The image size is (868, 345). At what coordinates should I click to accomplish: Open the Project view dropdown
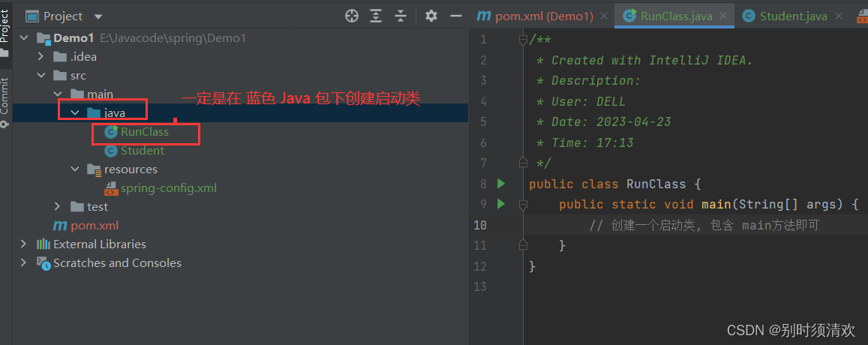pos(98,16)
